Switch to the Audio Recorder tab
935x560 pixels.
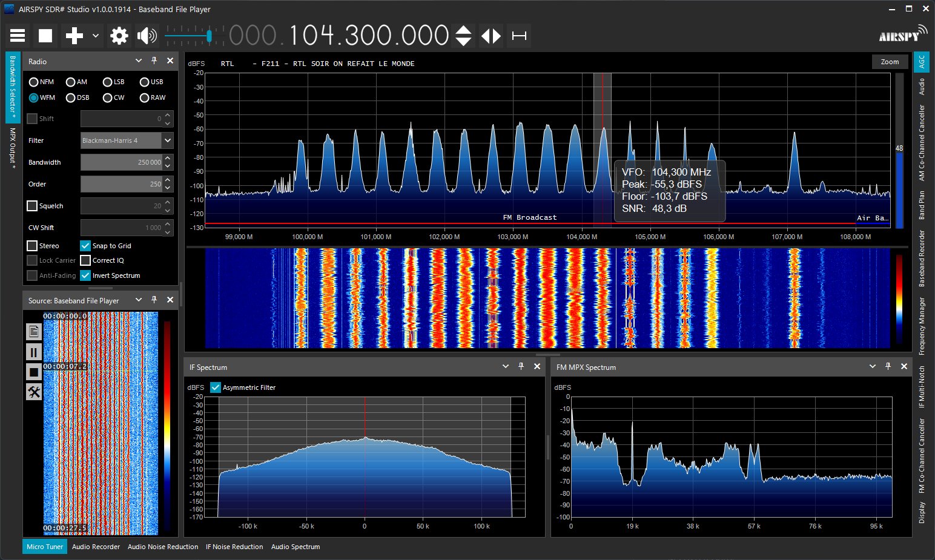pyautogui.click(x=96, y=547)
